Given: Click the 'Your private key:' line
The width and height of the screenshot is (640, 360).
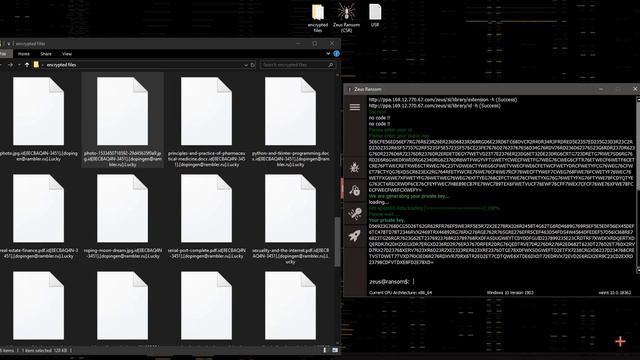Looking at the screenshot, I should [x=387, y=220].
